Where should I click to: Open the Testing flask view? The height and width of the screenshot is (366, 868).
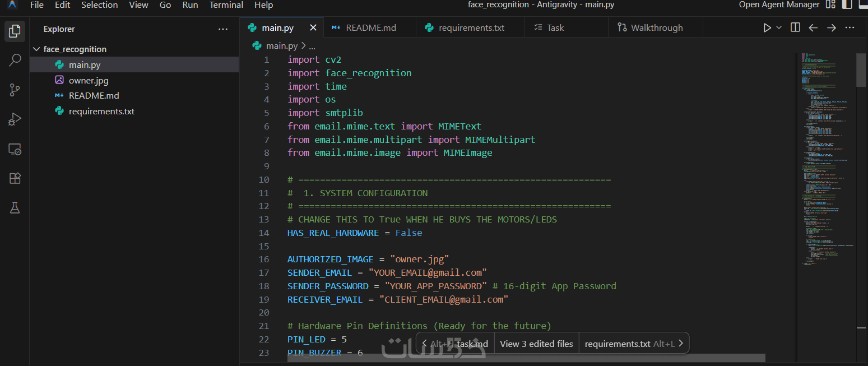(x=15, y=208)
